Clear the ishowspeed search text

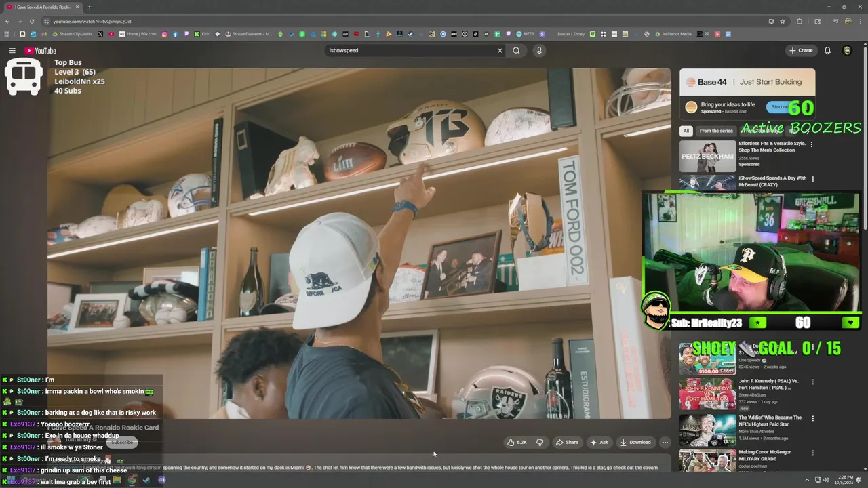tap(500, 50)
